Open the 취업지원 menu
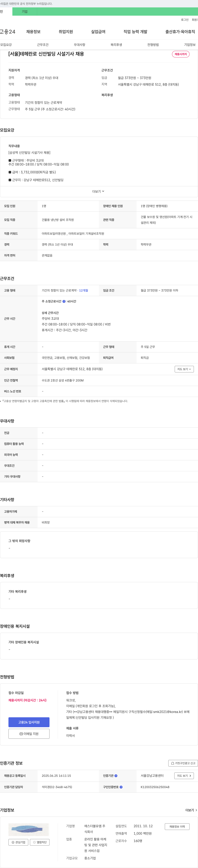198x868 pixels. (66, 32)
